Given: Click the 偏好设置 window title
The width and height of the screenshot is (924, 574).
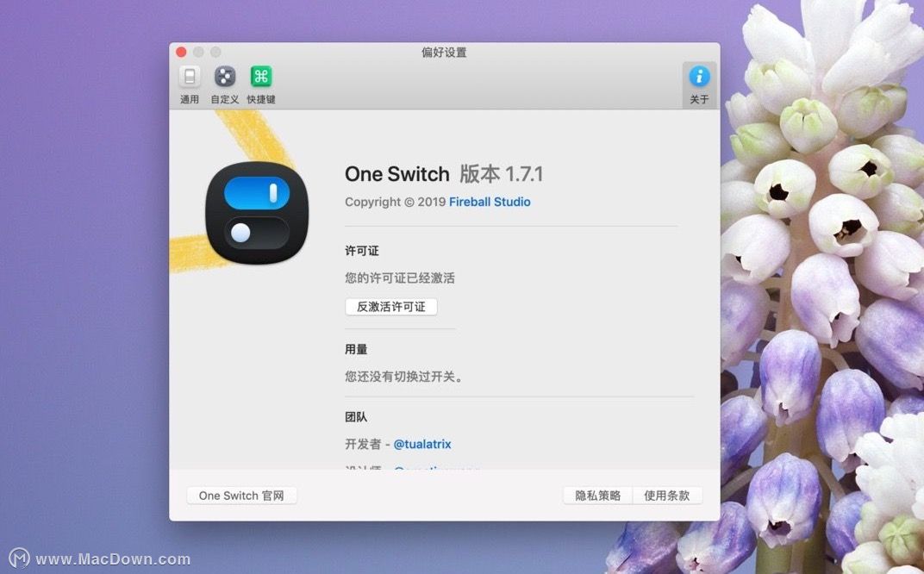Looking at the screenshot, I should (444, 53).
